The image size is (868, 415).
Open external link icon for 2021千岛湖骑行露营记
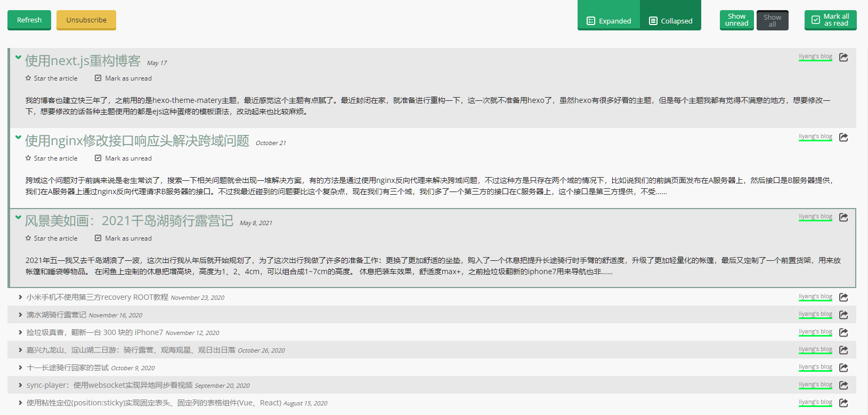pos(843,217)
